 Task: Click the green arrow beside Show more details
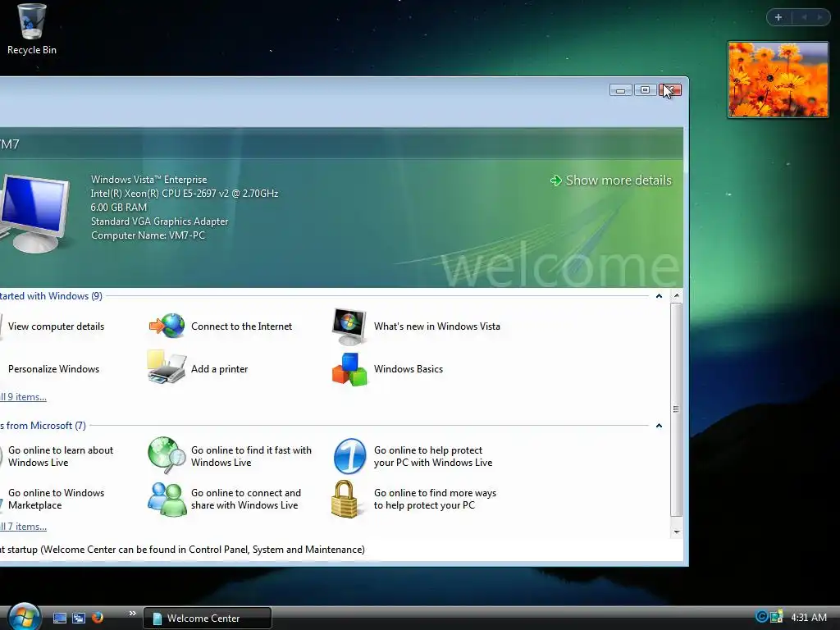[x=555, y=180]
